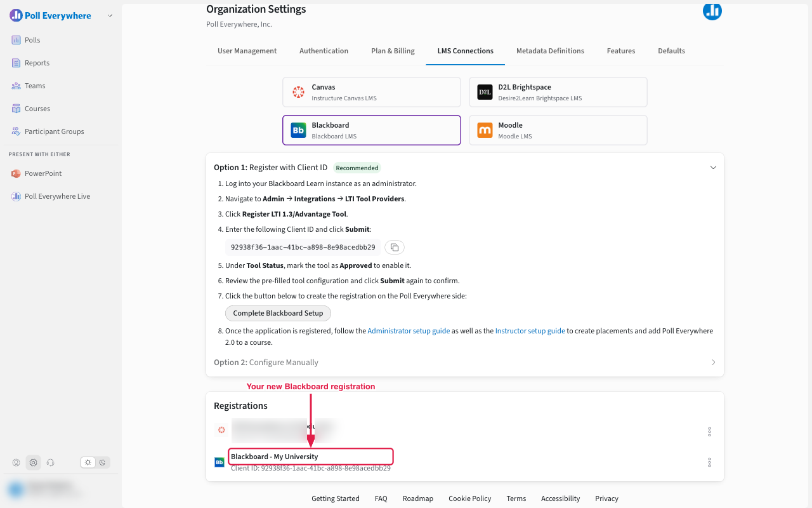812x508 pixels.
Task: Select the Canvas LMS card
Action: pyautogui.click(x=372, y=92)
